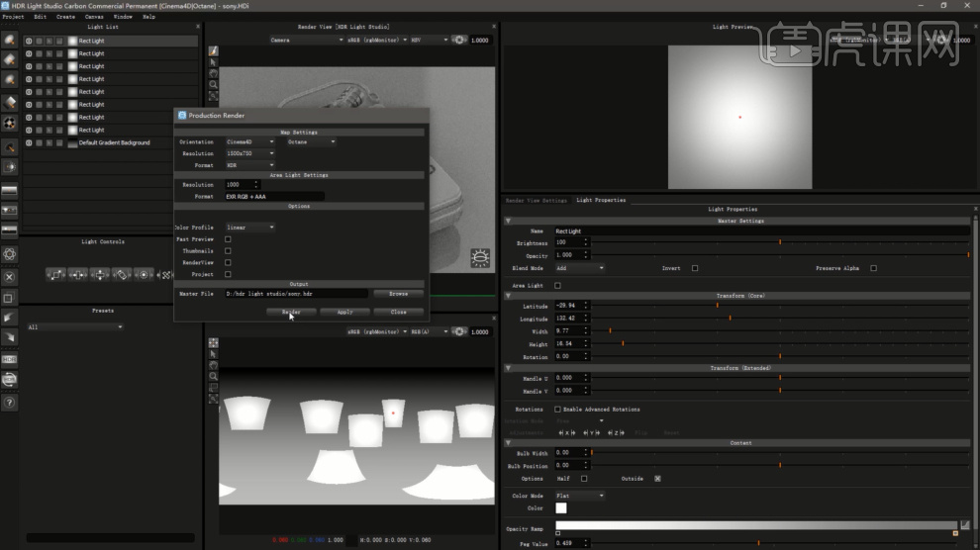Click the circled X delete light icon
This screenshot has width=980, height=550.
[9, 277]
